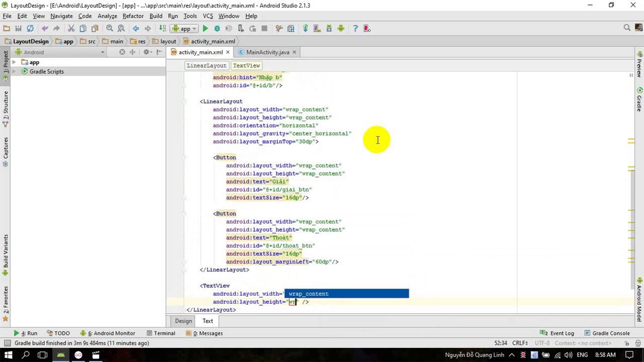Open the app run configuration dropdown
644x362 pixels.
(185, 29)
